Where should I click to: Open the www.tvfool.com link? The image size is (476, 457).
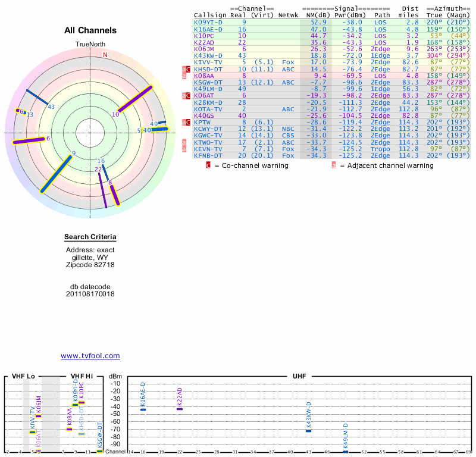coord(90,356)
